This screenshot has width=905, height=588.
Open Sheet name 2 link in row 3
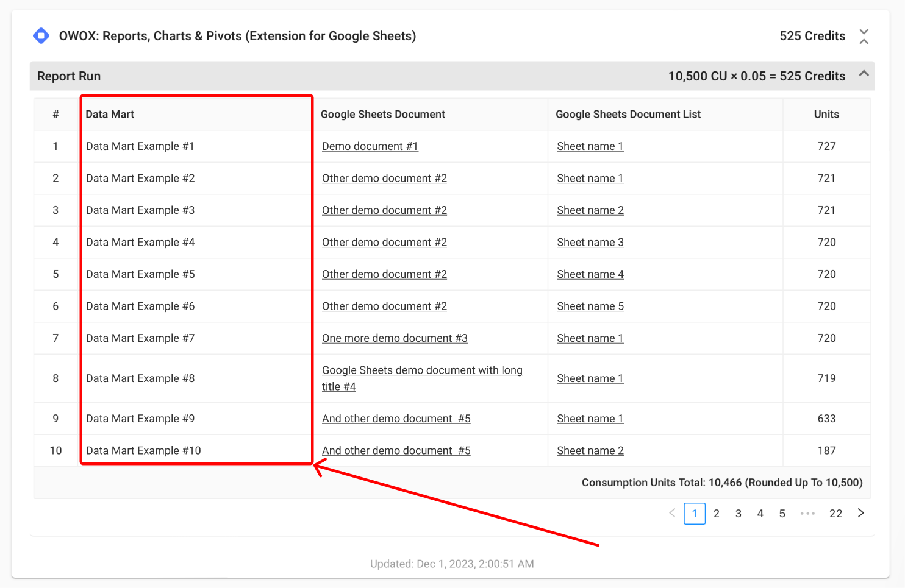[590, 210]
